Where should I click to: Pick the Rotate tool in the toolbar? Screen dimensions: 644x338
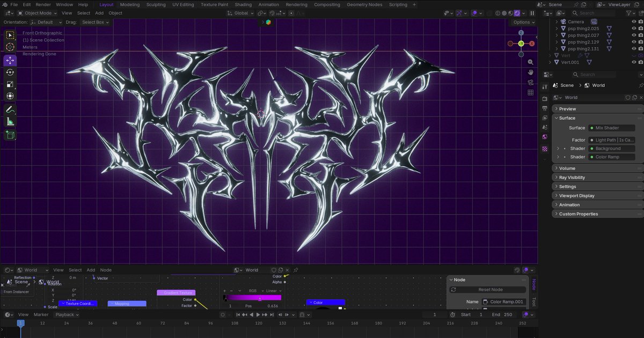10,72
